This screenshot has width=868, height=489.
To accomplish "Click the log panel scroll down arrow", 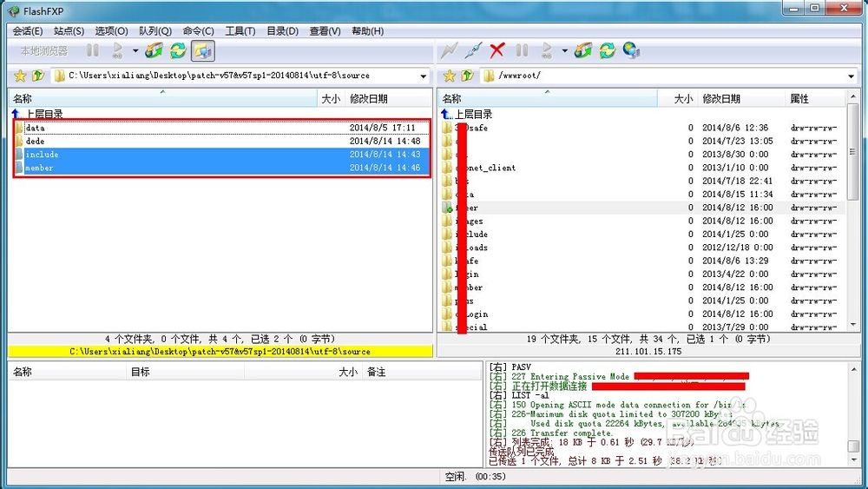I will (x=853, y=459).
